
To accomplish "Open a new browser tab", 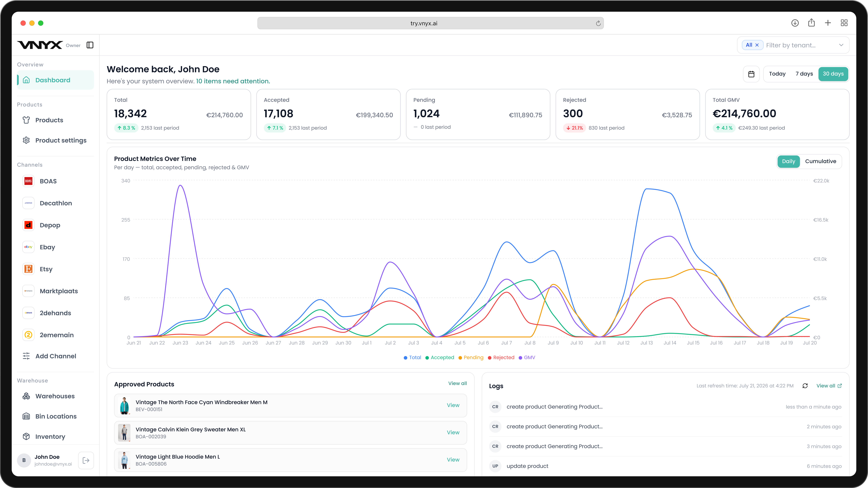I will [x=828, y=23].
